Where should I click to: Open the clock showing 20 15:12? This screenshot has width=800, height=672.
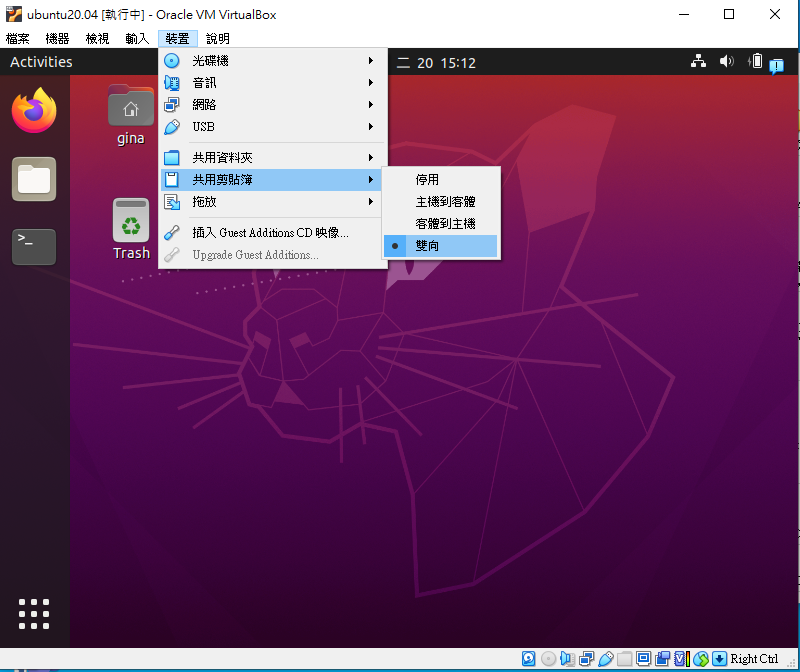click(437, 63)
